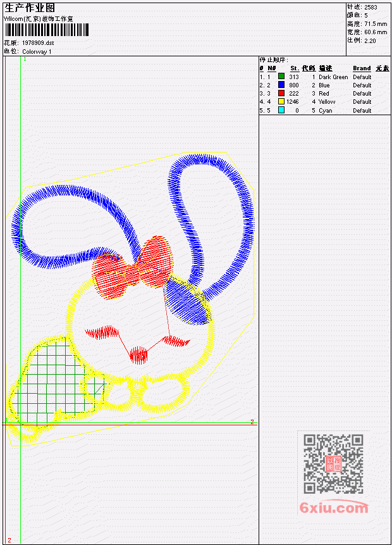Click the 'N#' column header
392x545 pixels.
click(271, 68)
